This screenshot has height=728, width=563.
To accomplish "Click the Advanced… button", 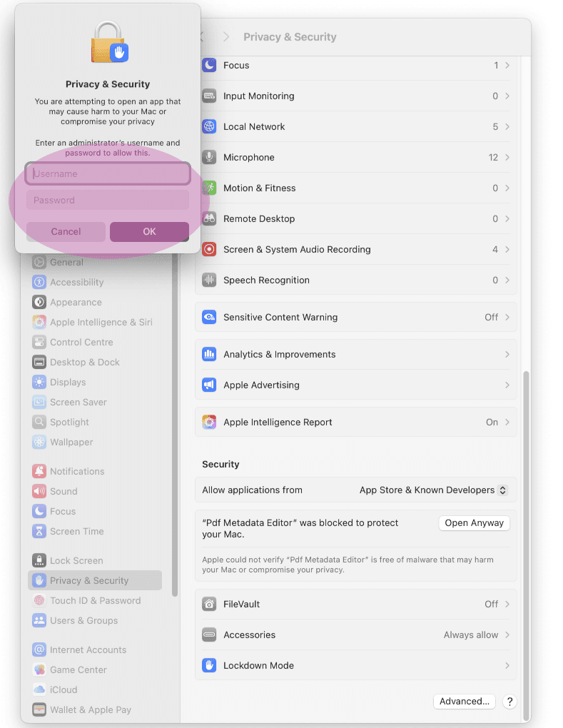I will coord(464,702).
